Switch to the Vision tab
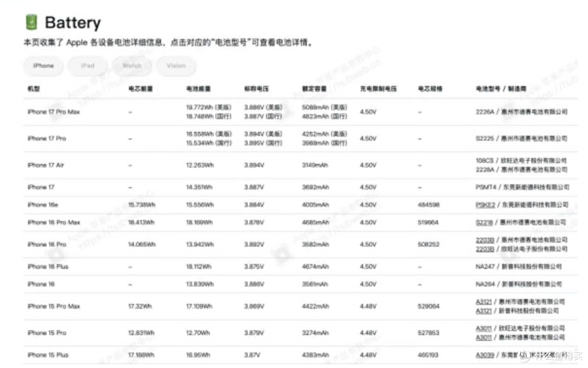The height and width of the screenshot is (368, 588). coord(176,66)
